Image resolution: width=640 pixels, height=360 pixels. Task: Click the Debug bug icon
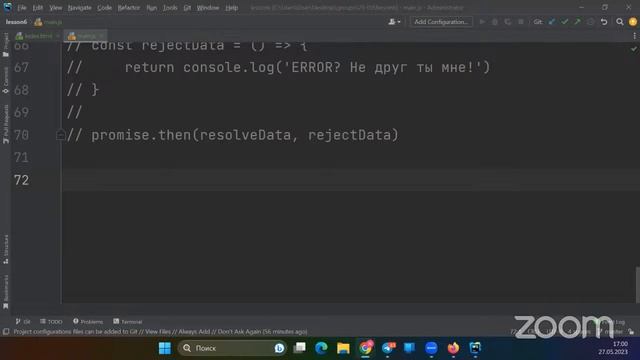(x=495, y=22)
